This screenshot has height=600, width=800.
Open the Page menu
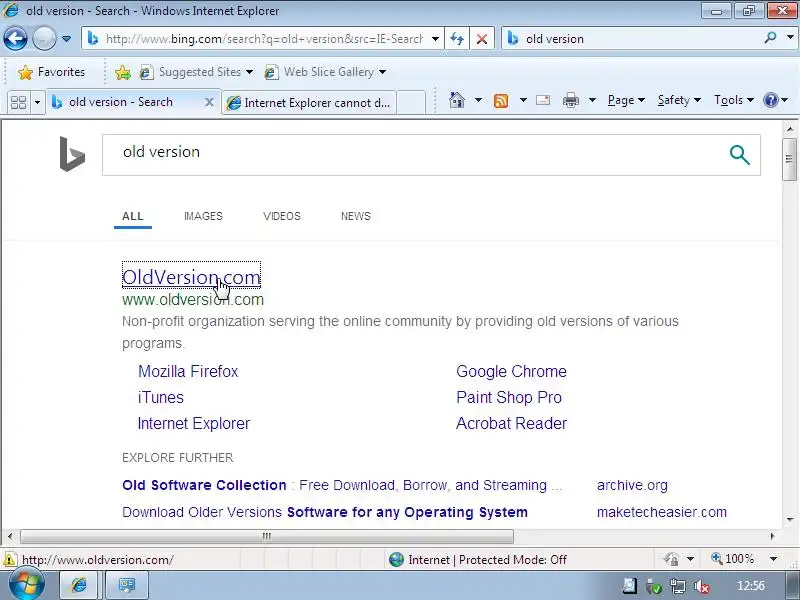626,100
